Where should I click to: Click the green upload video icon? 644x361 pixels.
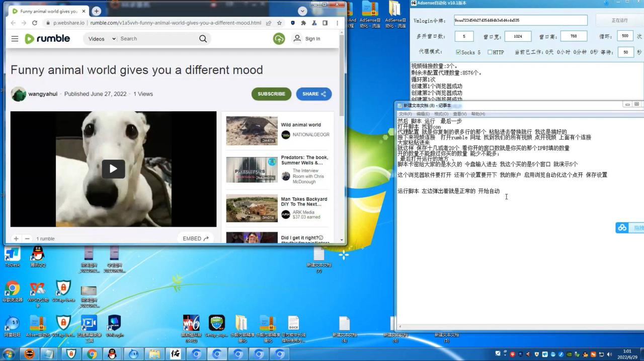pyautogui.click(x=279, y=39)
